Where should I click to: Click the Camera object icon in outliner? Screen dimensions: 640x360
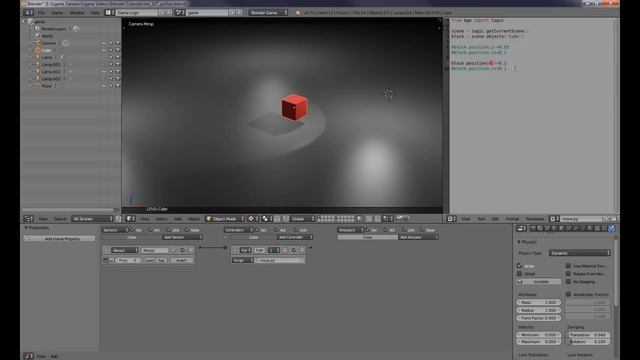tap(38, 43)
